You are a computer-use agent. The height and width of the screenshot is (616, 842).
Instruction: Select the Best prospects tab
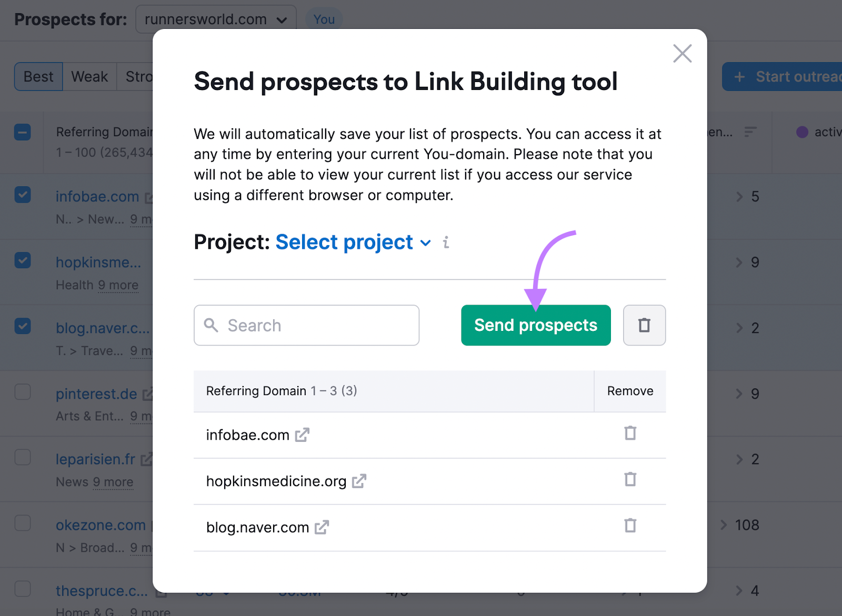point(37,76)
